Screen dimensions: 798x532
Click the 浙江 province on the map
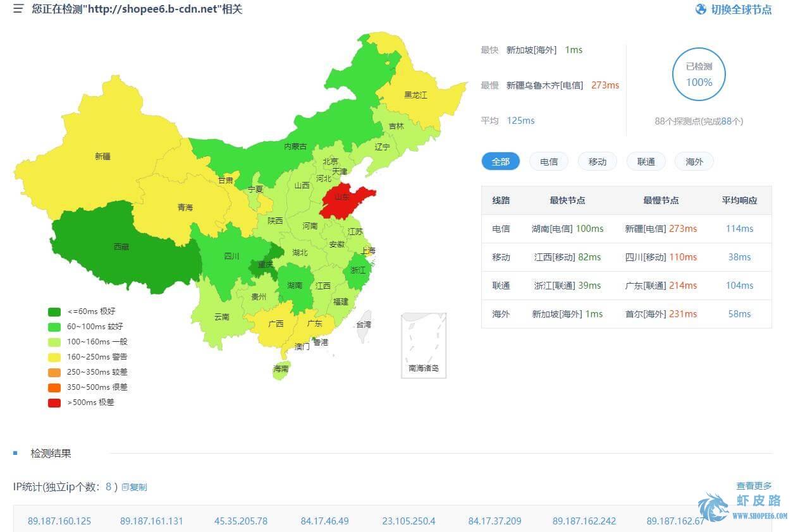[x=358, y=270]
